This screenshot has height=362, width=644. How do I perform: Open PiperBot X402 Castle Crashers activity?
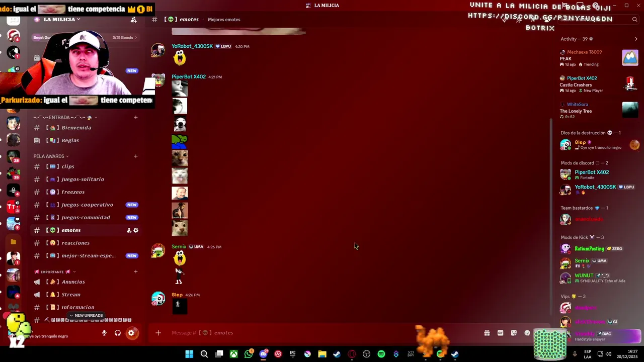point(599,84)
